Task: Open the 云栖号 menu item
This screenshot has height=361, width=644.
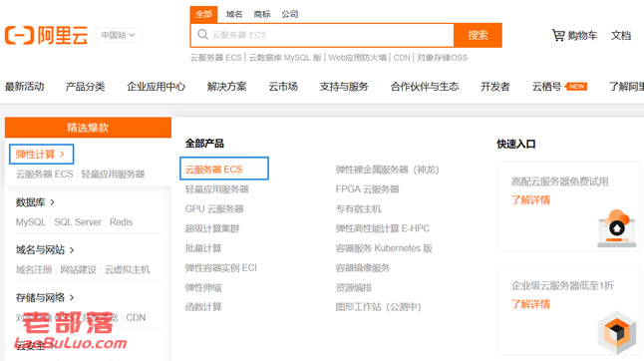Action: click(546, 86)
